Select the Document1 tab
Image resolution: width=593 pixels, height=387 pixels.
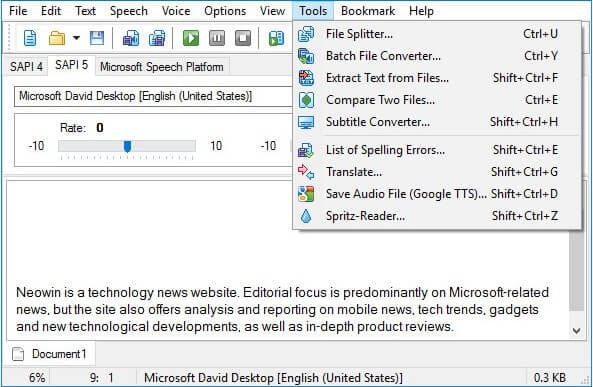(x=50, y=354)
